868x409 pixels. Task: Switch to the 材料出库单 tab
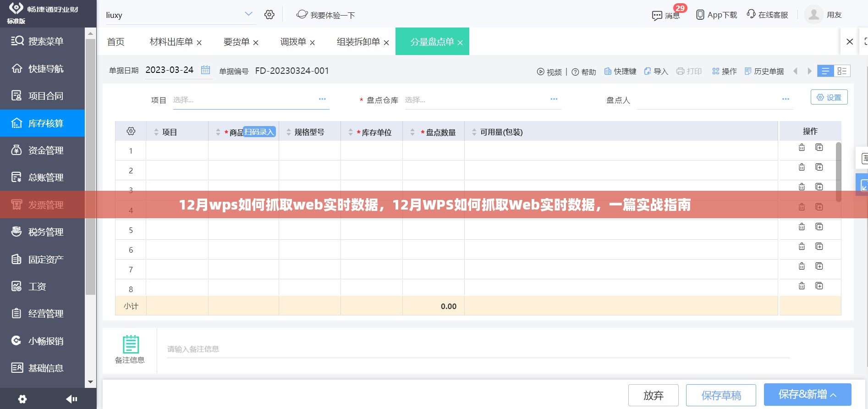(x=171, y=42)
